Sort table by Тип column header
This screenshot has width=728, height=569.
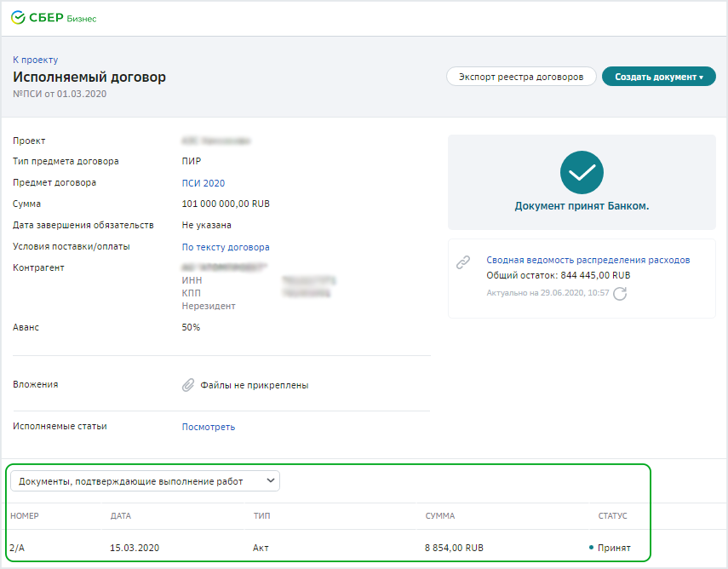(261, 516)
